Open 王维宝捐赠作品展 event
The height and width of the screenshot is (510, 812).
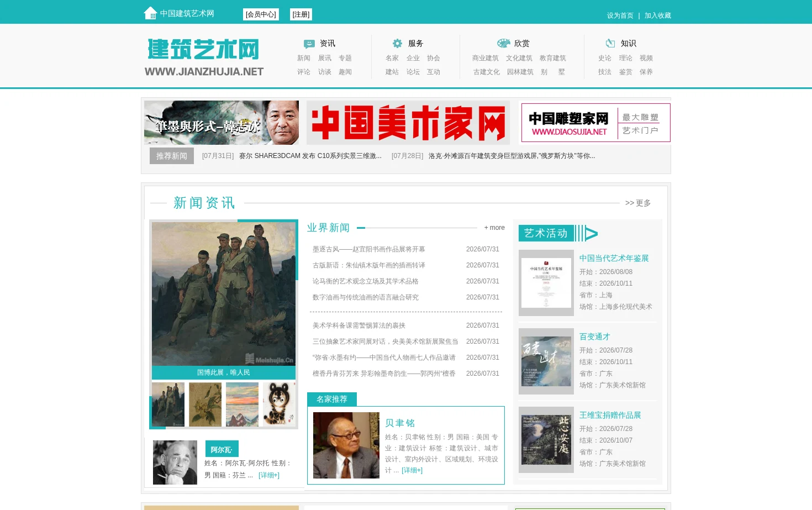[x=610, y=415]
